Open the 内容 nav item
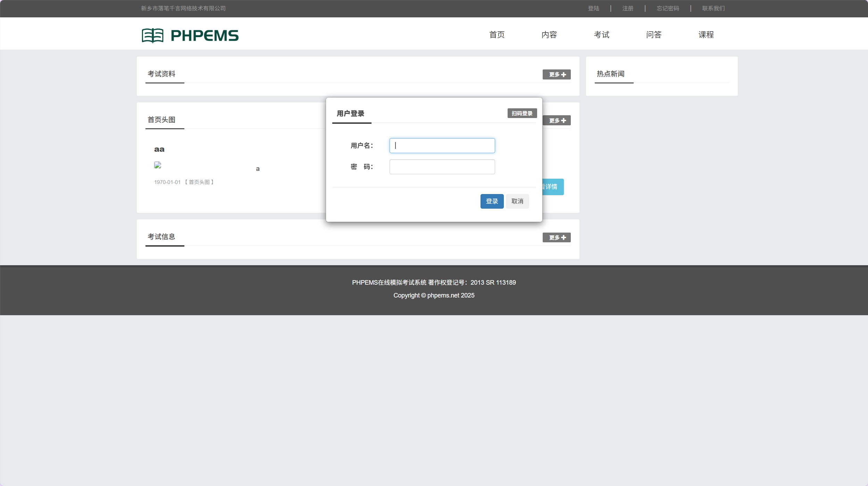This screenshot has height=486, width=868. click(549, 35)
